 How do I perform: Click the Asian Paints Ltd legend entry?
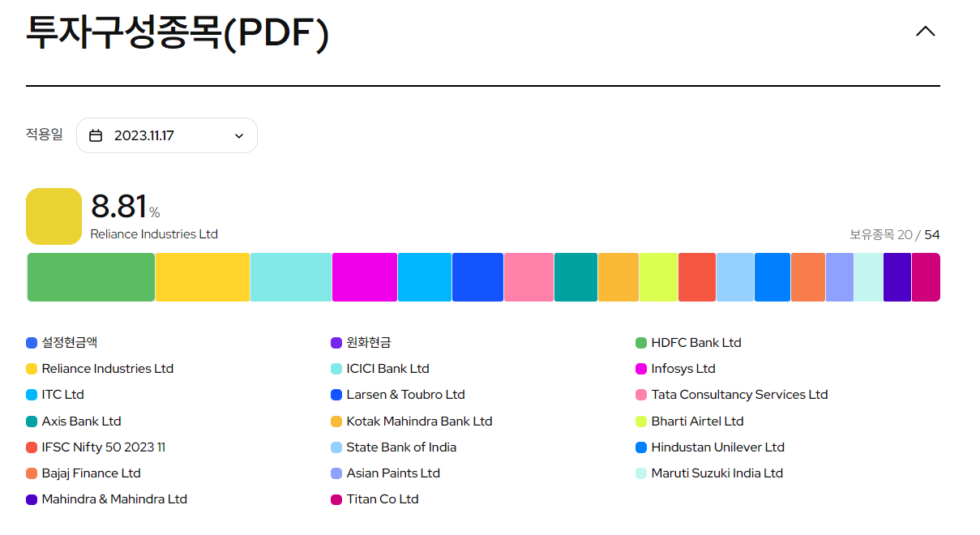tap(386, 473)
